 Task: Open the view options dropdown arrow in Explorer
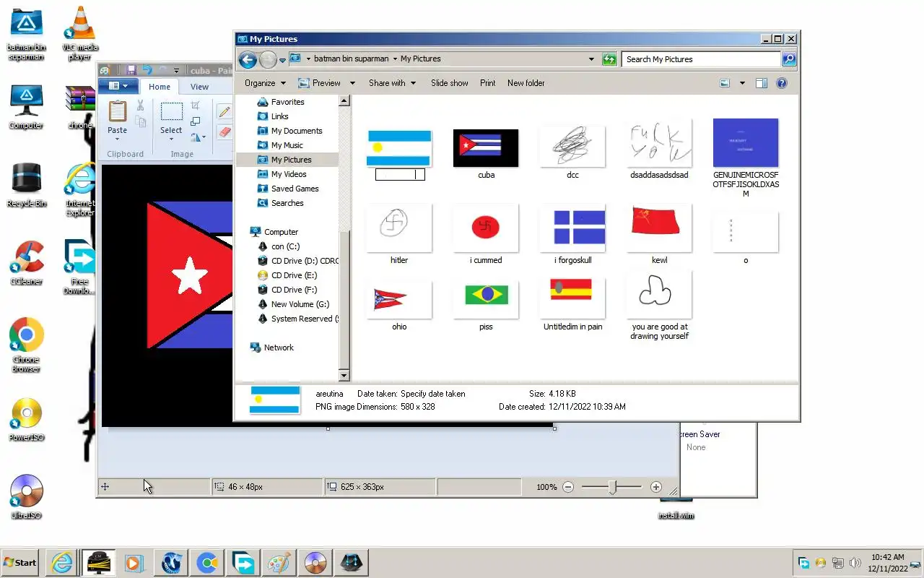point(741,83)
